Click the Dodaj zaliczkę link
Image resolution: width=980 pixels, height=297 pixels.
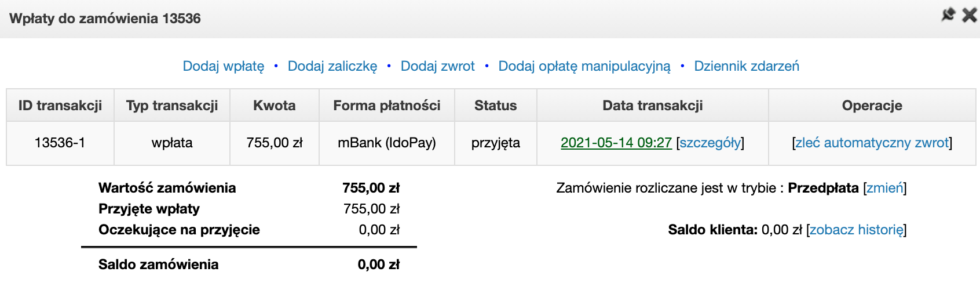[x=332, y=66]
